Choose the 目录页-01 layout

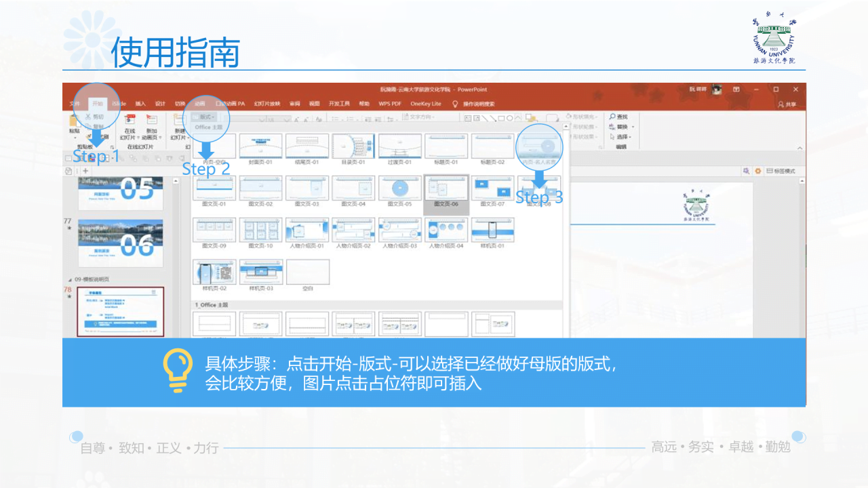(x=353, y=149)
